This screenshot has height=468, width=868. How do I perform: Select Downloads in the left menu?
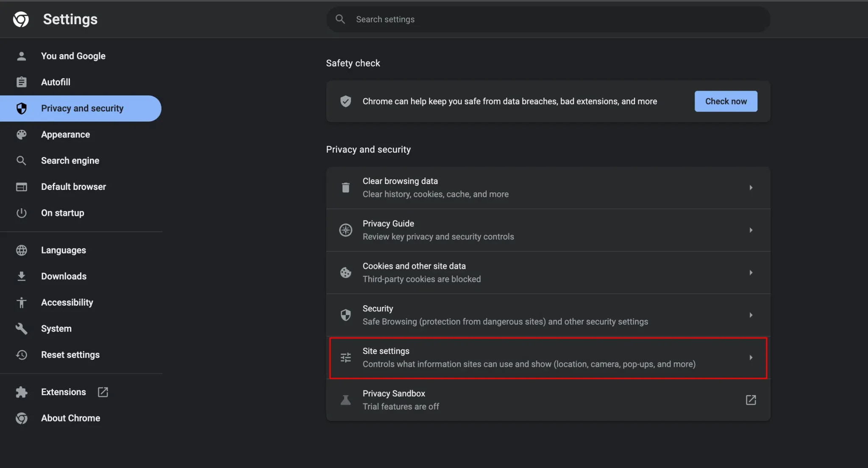64,276
